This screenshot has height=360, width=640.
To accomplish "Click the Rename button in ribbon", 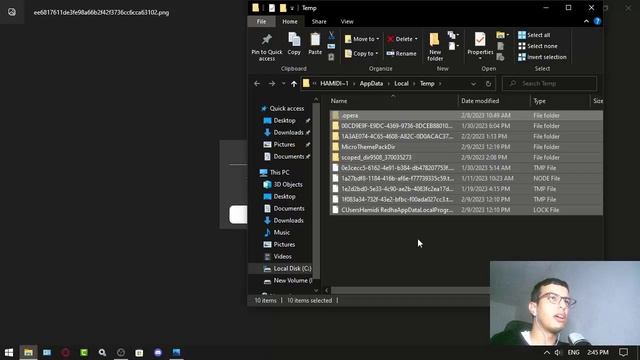I will click(x=402, y=53).
